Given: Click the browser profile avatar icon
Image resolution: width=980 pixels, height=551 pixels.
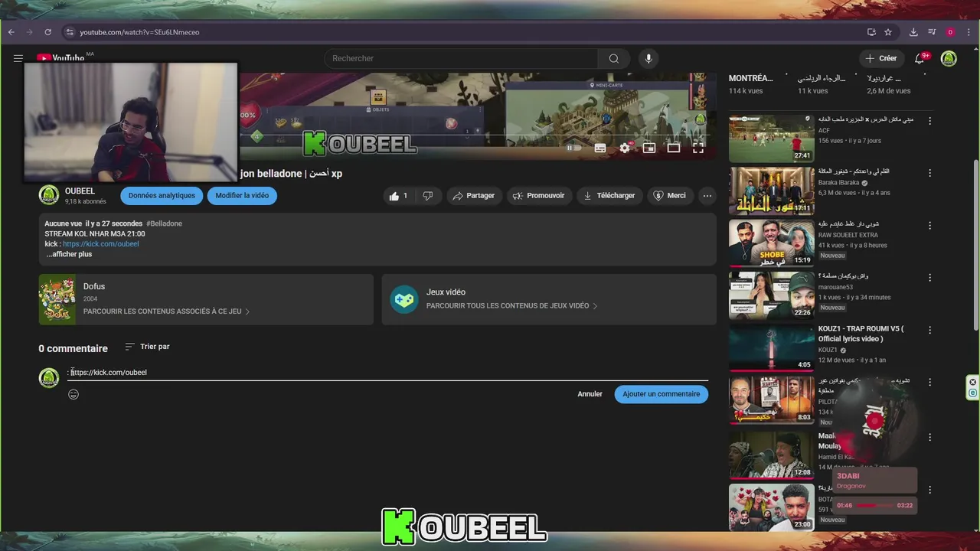Looking at the screenshot, I should pyautogui.click(x=950, y=32).
